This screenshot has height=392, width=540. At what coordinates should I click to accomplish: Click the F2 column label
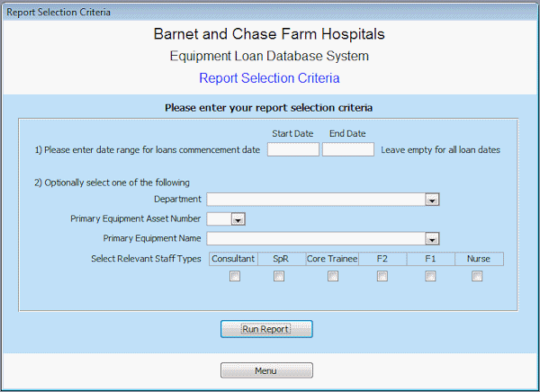click(x=382, y=259)
